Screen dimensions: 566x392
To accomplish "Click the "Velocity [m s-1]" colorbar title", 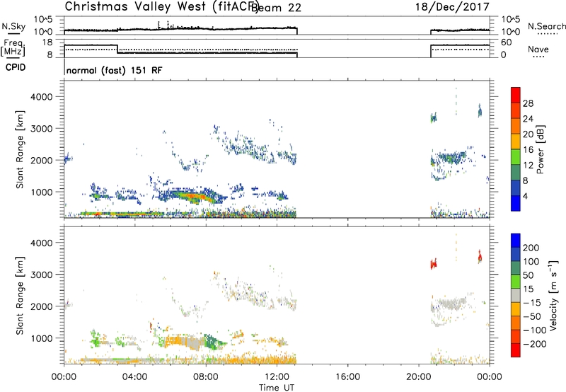I will click(553, 296).
